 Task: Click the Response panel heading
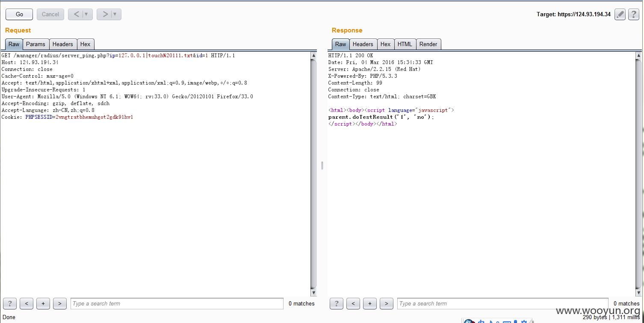(347, 30)
